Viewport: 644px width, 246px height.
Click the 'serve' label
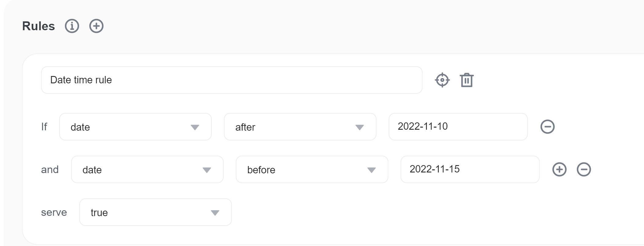pos(54,212)
